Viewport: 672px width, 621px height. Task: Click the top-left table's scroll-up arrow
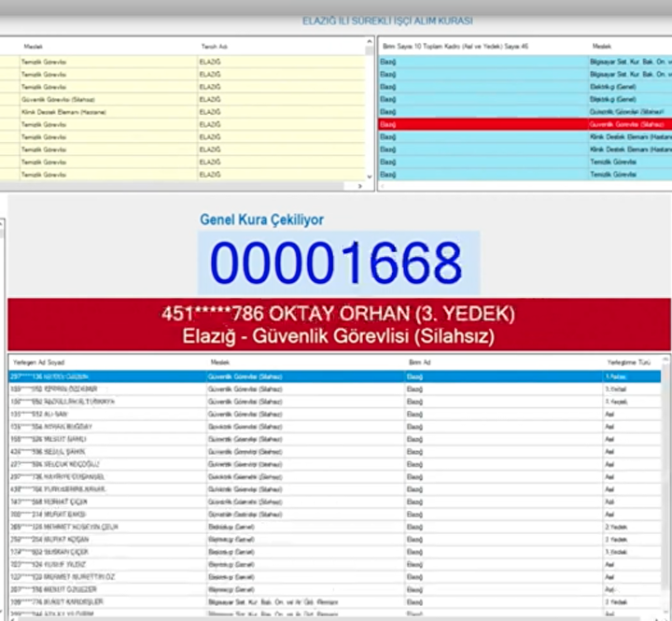pos(370,41)
